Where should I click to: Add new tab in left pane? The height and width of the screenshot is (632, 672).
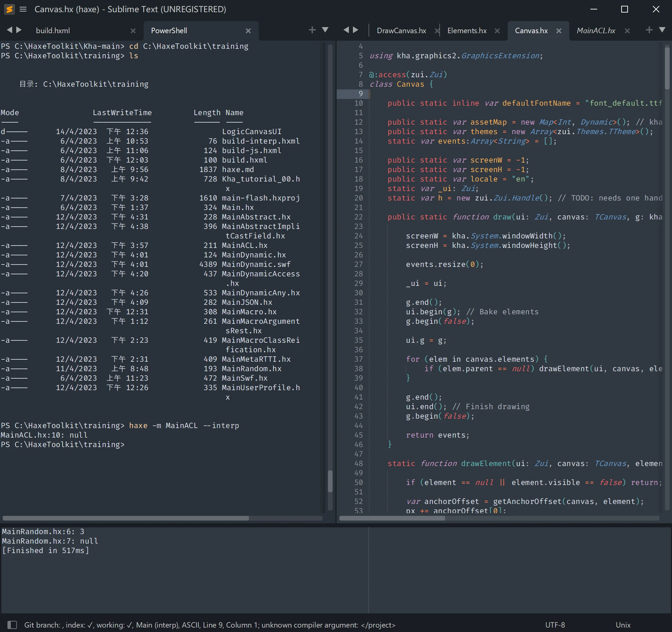point(312,30)
